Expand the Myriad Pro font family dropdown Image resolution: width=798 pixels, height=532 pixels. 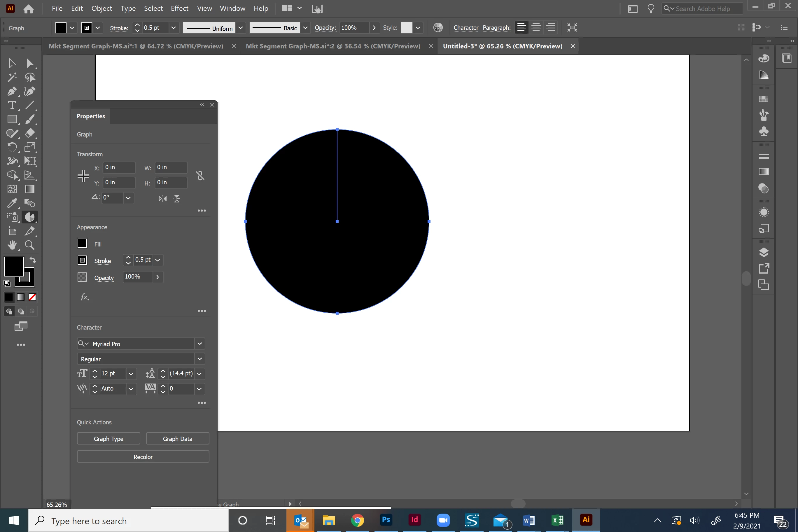tap(200, 344)
